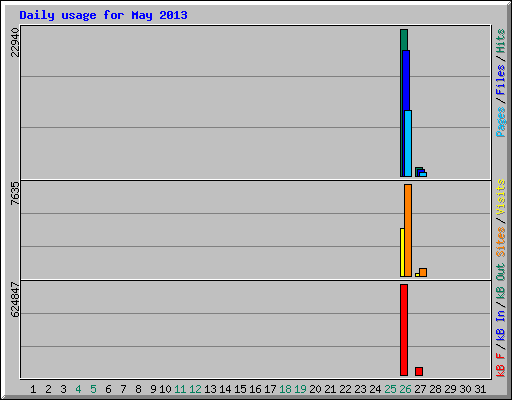Click day 6 on the x-axis

(x=108, y=389)
